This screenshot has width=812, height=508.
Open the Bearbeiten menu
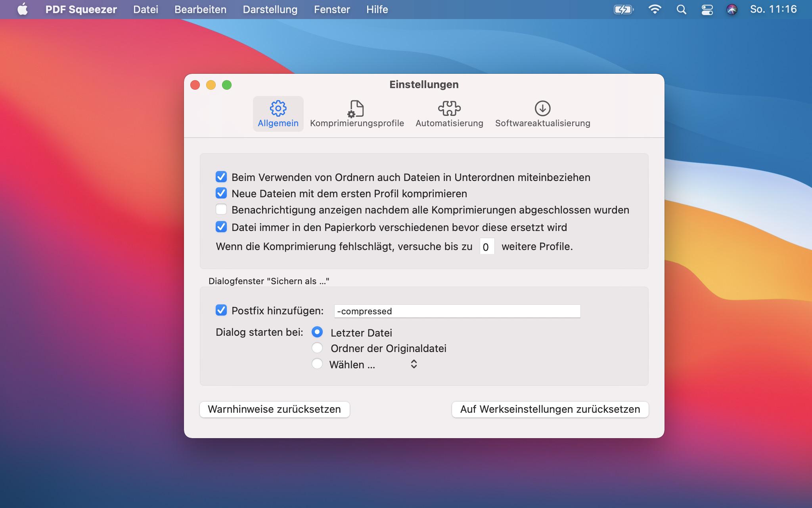pyautogui.click(x=200, y=10)
